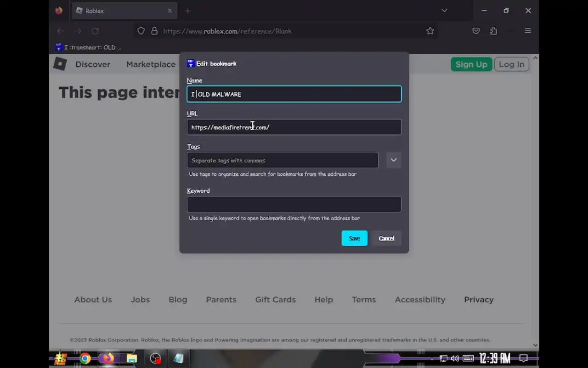Launch Google Chrome from the taskbar

pyautogui.click(x=85, y=359)
